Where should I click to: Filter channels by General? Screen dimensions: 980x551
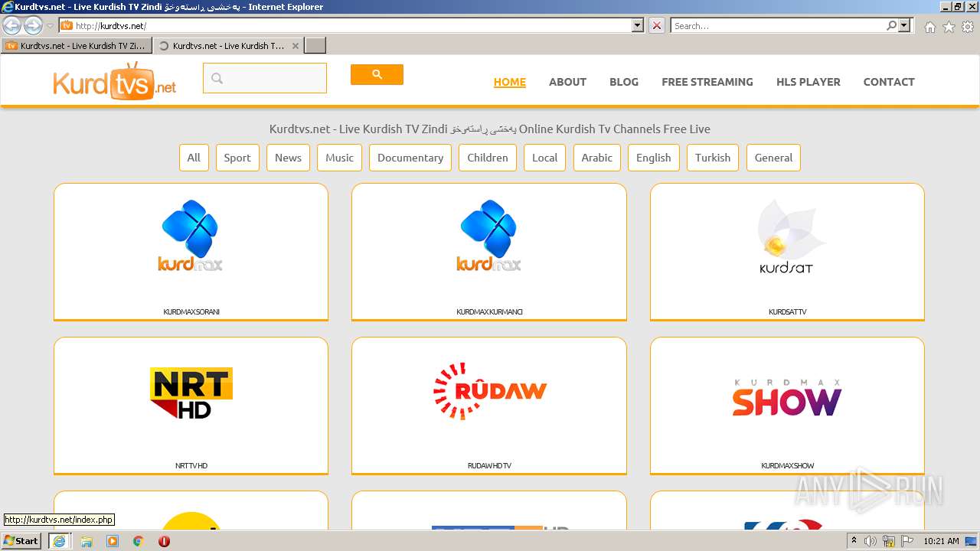[773, 158]
